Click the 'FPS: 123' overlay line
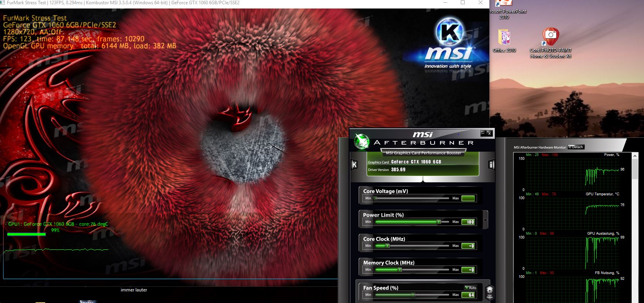 pos(74,39)
